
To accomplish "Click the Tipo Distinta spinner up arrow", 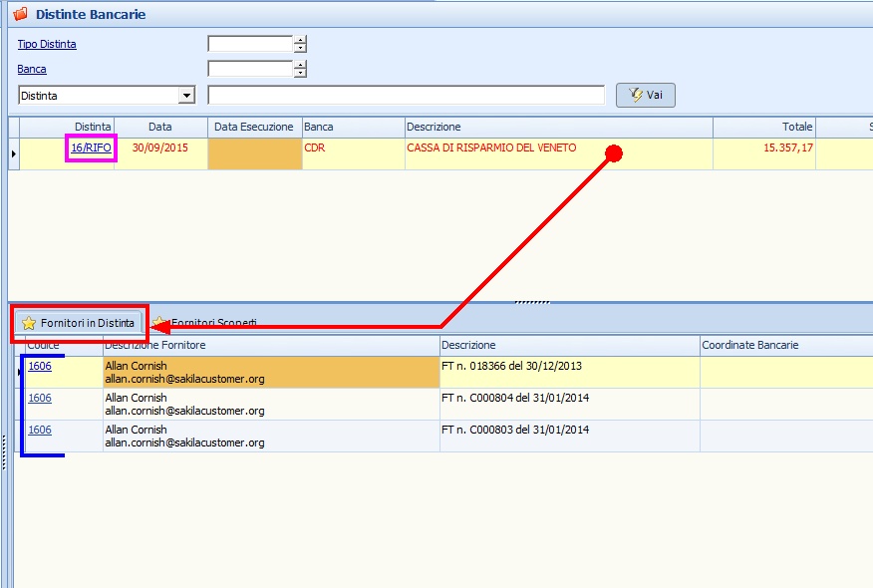I will (300, 40).
